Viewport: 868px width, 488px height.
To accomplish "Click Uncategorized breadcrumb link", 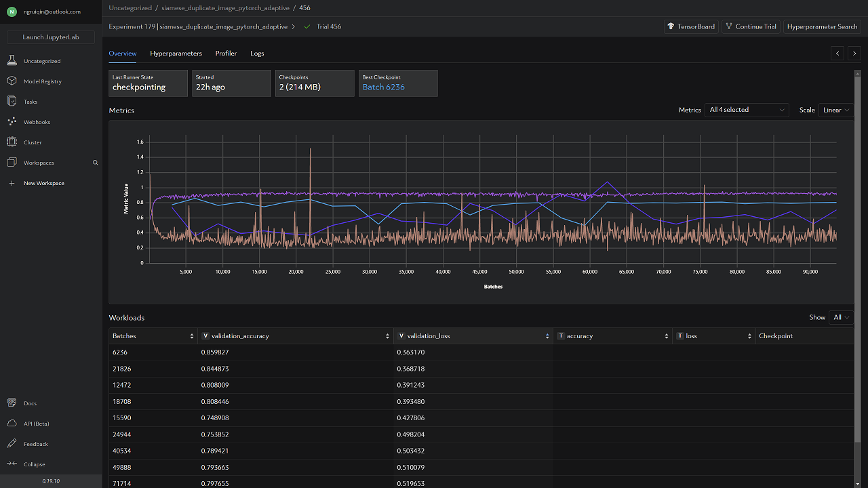I will 130,8.
